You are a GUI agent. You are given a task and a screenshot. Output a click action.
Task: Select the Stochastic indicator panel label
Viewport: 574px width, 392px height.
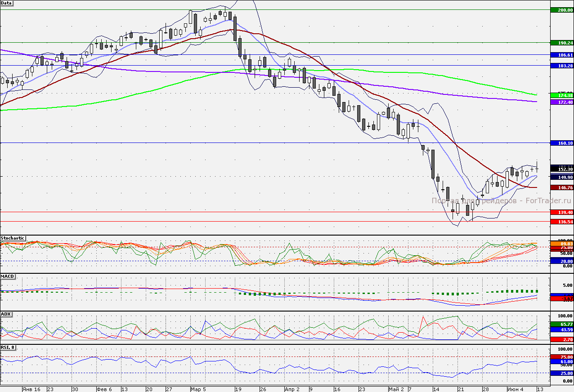pyautogui.click(x=13, y=238)
